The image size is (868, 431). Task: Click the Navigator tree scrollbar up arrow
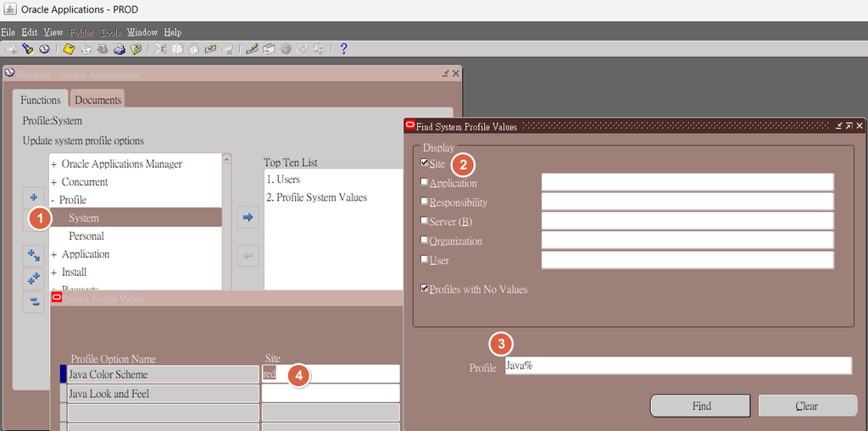[x=225, y=159]
